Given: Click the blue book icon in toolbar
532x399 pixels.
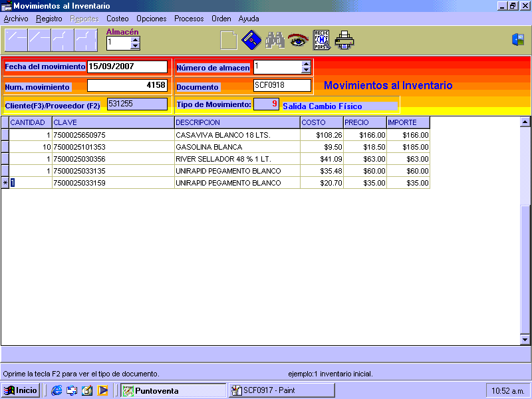Looking at the screenshot, I should [251, 41].
